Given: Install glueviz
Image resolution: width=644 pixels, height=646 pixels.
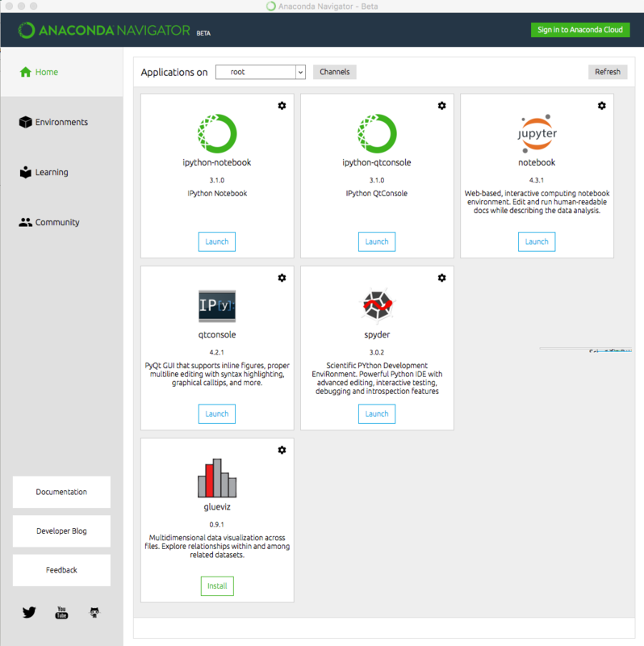Looking at the screenshot, I should pyautogui.click(x=217, y=586).
